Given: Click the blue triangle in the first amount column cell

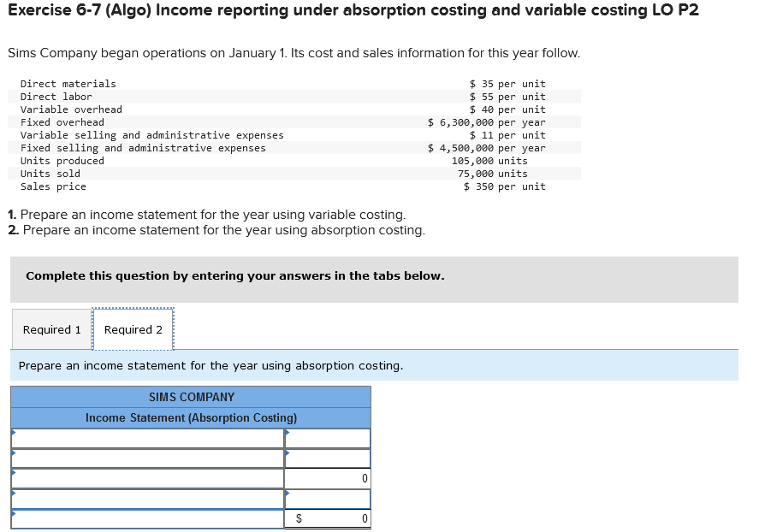Looking at the screenshot, I should 288,433.
